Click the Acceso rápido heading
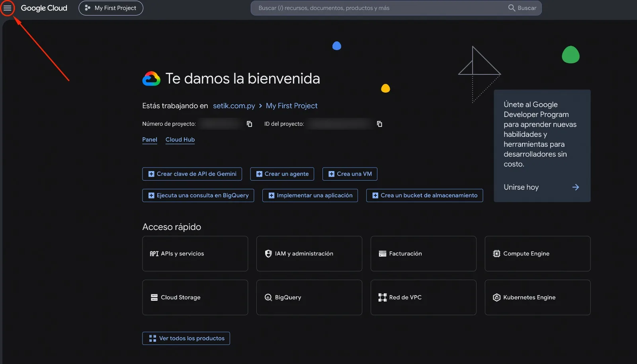This screenshot has width=637, height=364. (x=172, y=227)
